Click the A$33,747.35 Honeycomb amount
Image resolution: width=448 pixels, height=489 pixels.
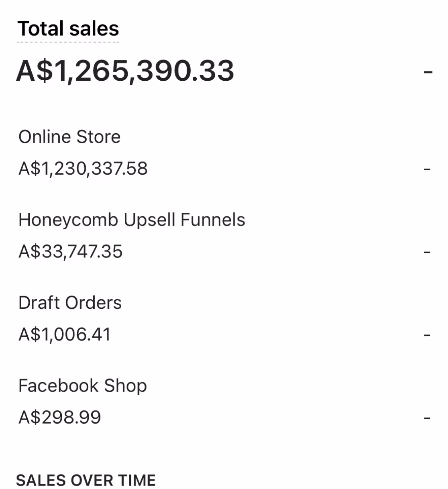click(x=71, y=252)
